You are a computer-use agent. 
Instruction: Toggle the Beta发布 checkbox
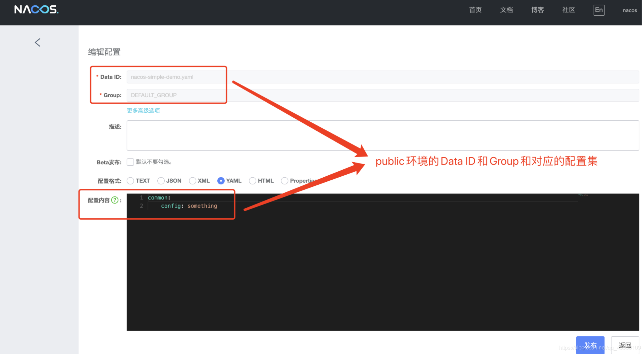point(130,162)
